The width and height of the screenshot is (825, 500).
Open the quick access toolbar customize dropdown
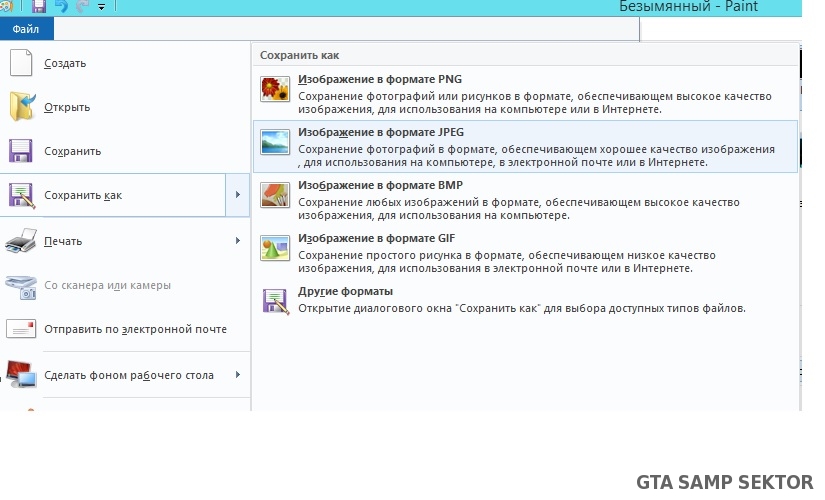point(102,7)
